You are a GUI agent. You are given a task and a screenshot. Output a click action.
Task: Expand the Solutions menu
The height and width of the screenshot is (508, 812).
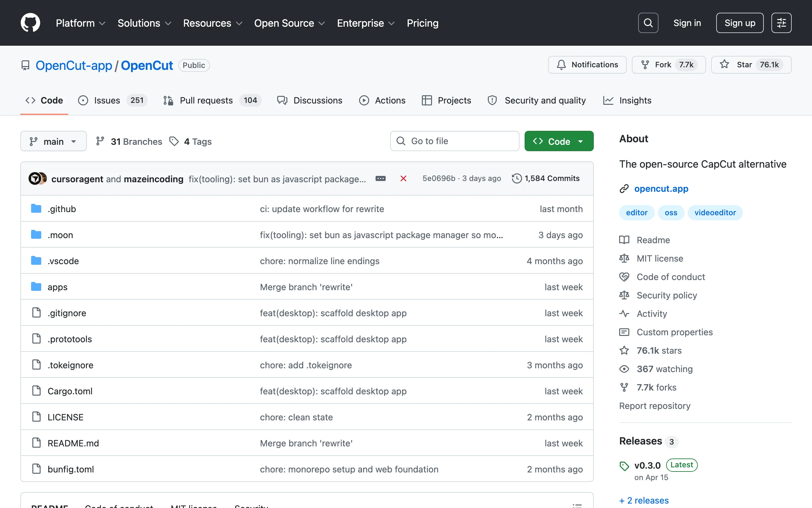[x=144, y=23]
